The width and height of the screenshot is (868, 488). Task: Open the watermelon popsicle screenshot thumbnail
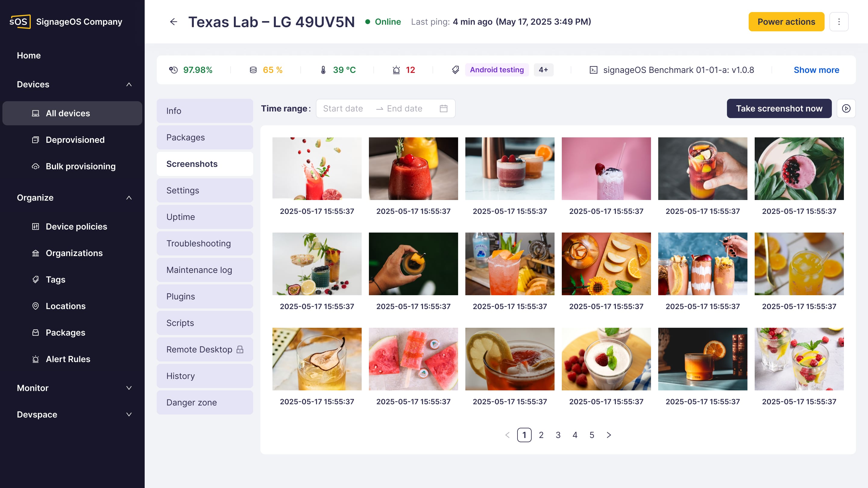(x=413, y=359)
